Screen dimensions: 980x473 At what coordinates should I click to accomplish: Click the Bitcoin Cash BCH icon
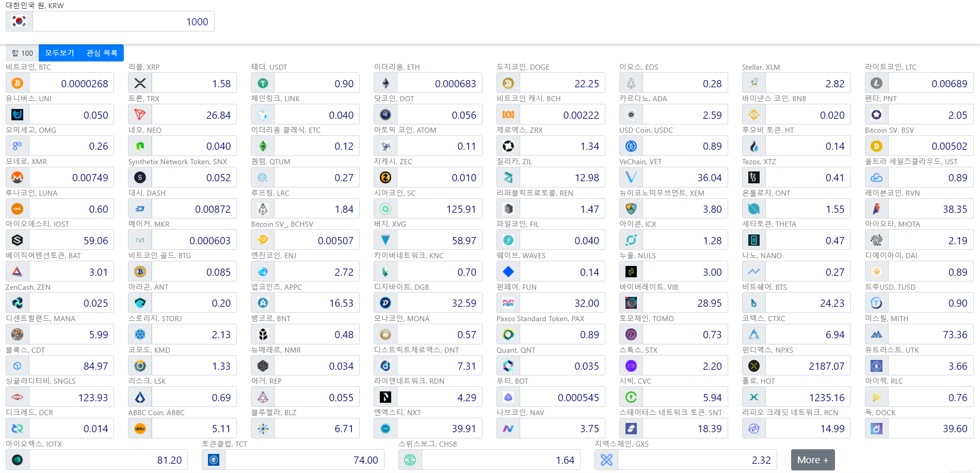[x=508, y=115]
